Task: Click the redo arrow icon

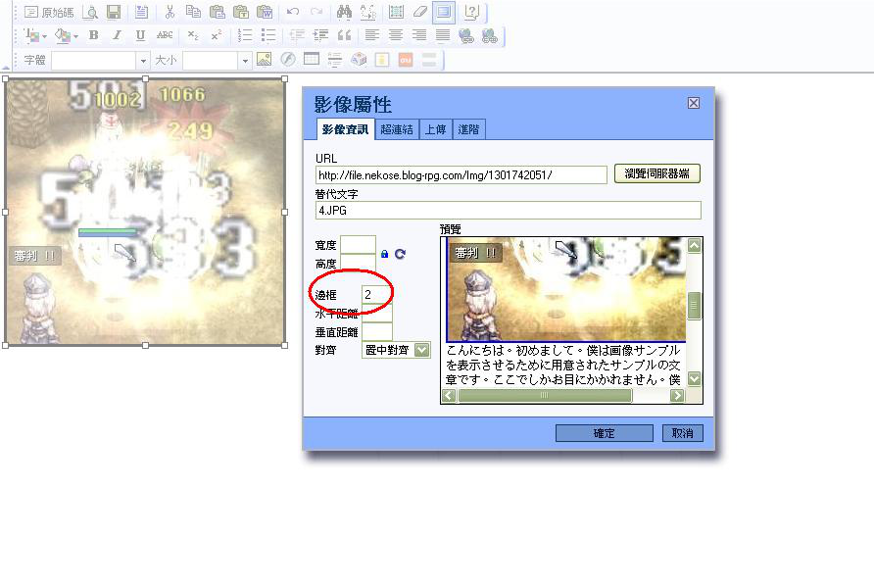Action: [316, 12]
